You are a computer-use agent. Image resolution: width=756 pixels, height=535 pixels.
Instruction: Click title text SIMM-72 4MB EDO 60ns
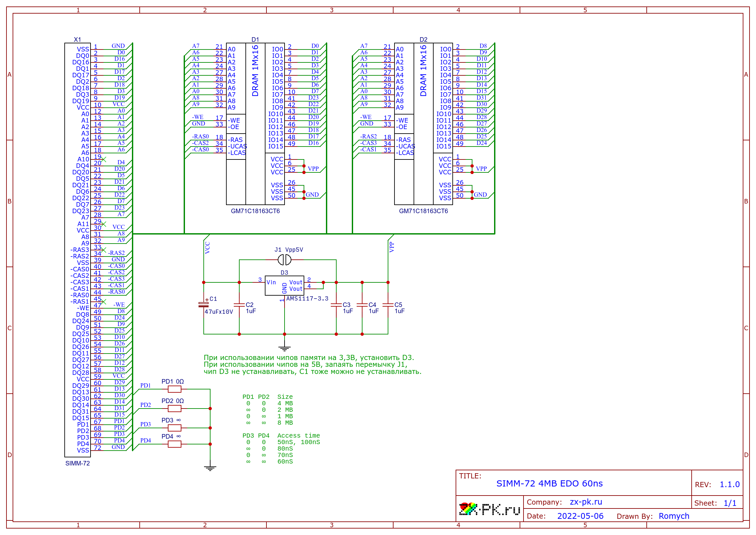click(x=549, y=484)
